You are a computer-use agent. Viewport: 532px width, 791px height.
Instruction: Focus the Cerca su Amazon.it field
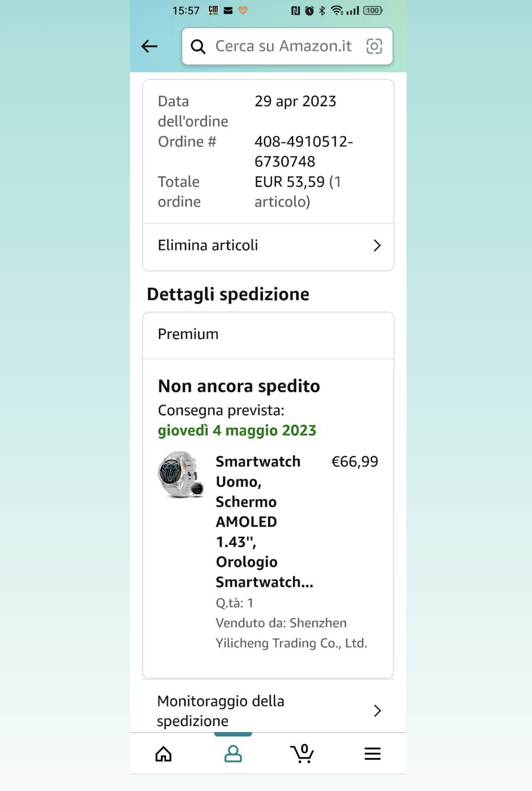[283, 46]
